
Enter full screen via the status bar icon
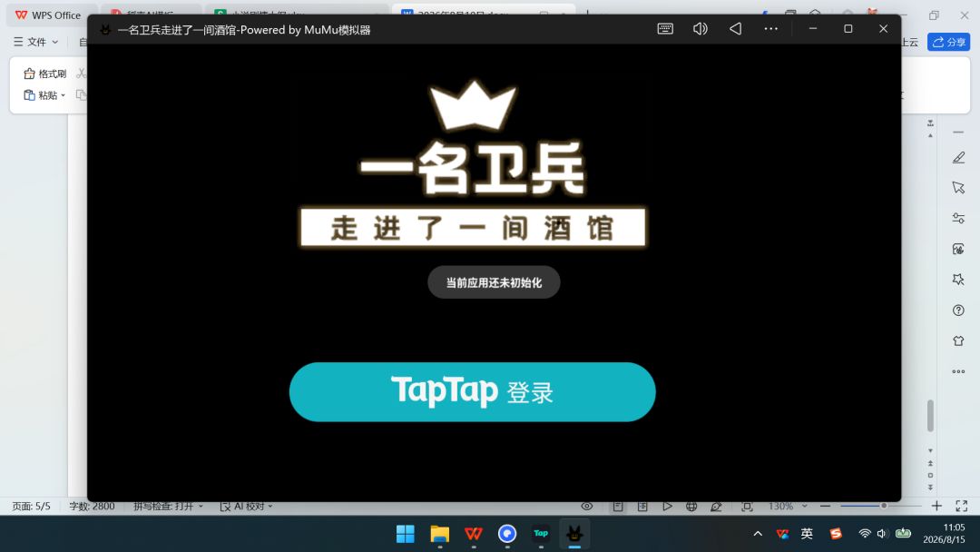961,507
